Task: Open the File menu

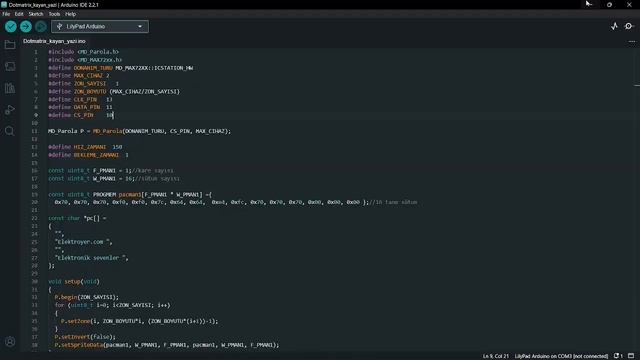Action: coord(6,14)
